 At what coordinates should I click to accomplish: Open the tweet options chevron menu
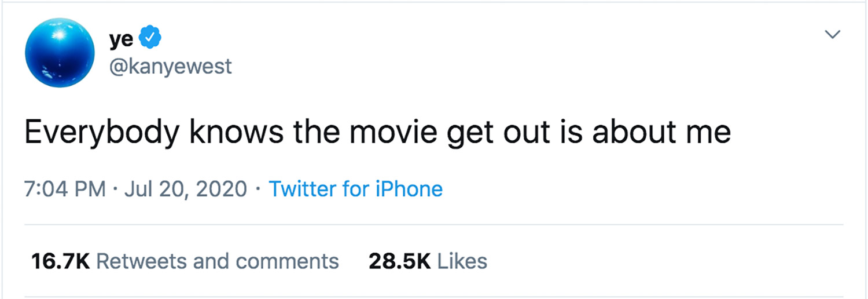tap(832, 35)
